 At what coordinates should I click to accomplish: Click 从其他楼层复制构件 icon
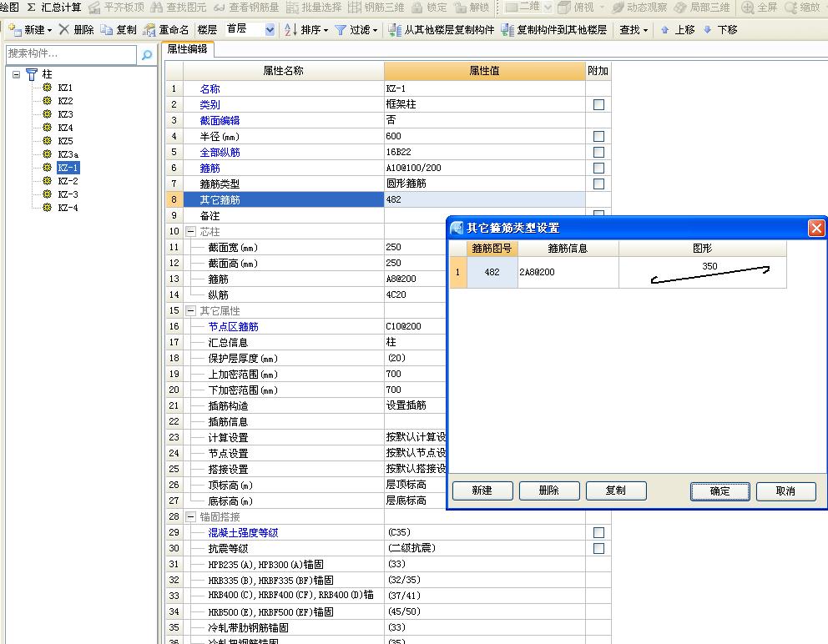point(395,30)
